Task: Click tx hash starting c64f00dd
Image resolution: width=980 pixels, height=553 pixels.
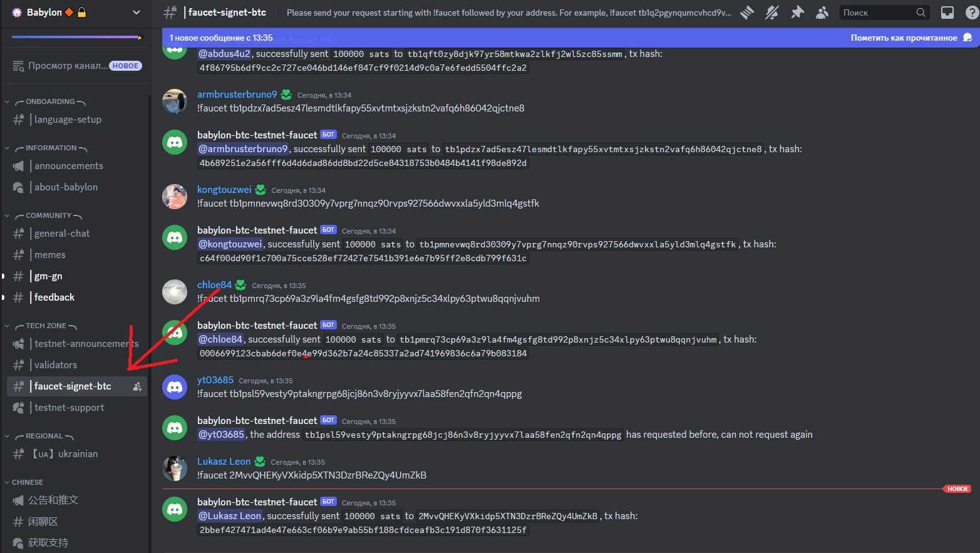Action: point(363,258)
